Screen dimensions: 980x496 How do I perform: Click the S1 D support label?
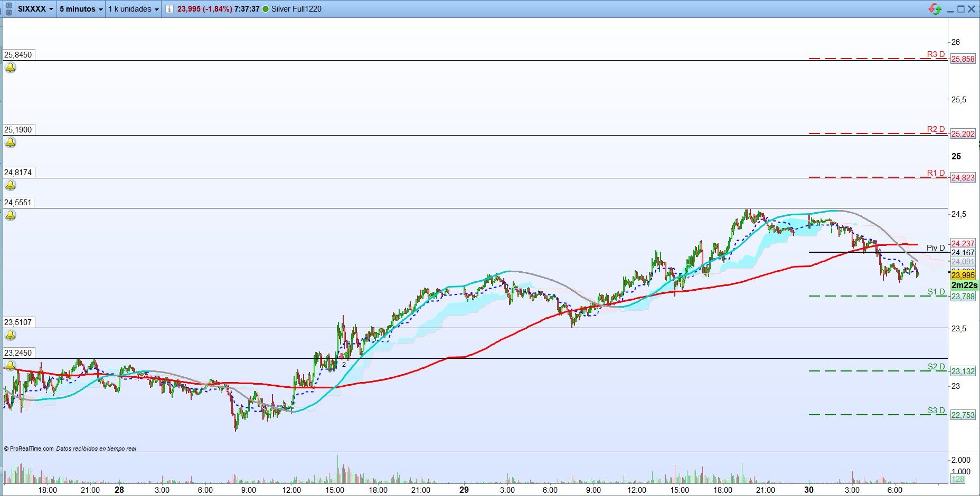tap(936, 292)
